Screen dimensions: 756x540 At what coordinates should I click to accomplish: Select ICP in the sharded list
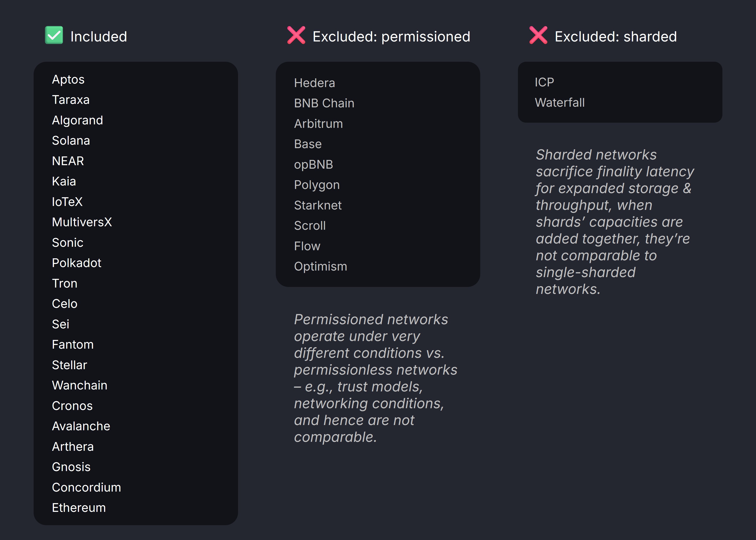pos(544,82)
